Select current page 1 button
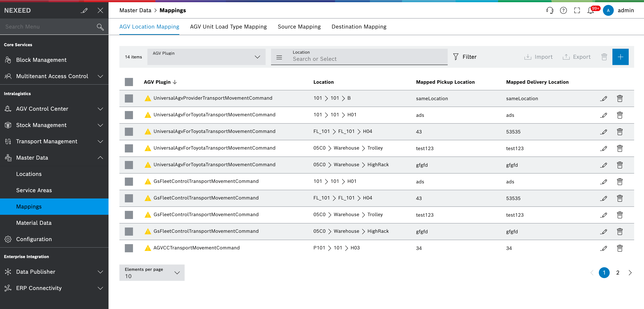 pyautogui.click(x=604, y=272)
